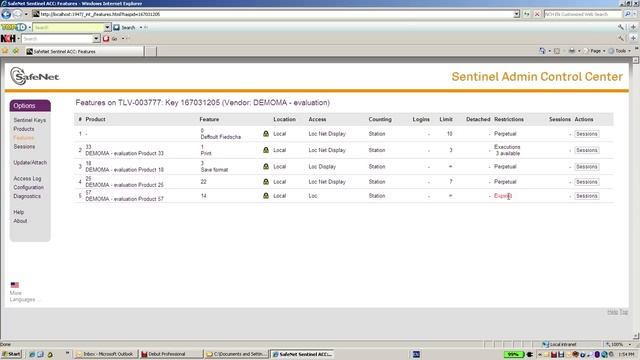Image resolution: width=640 pixels, height=360 pixels.
Task: Click the plus icon on the TOP10 toolbar
Action: [x=633, y=27]
